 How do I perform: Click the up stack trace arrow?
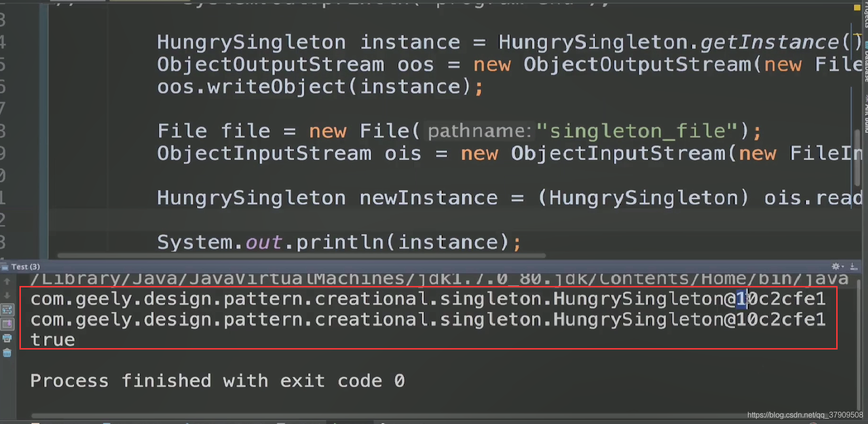7,281
